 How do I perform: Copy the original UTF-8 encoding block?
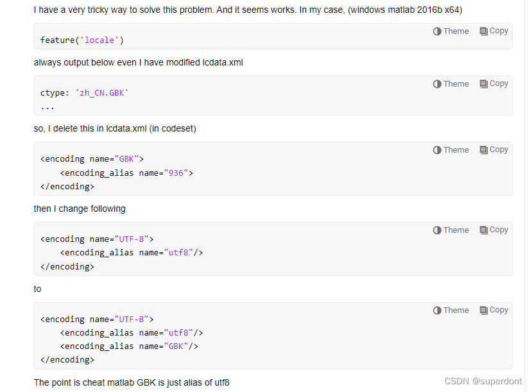(x=493, y=230)
